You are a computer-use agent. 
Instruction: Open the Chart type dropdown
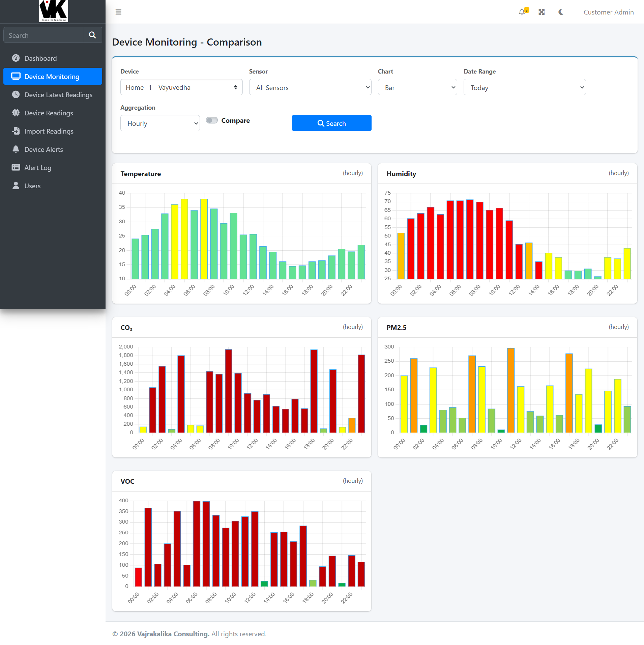point(417,87)
